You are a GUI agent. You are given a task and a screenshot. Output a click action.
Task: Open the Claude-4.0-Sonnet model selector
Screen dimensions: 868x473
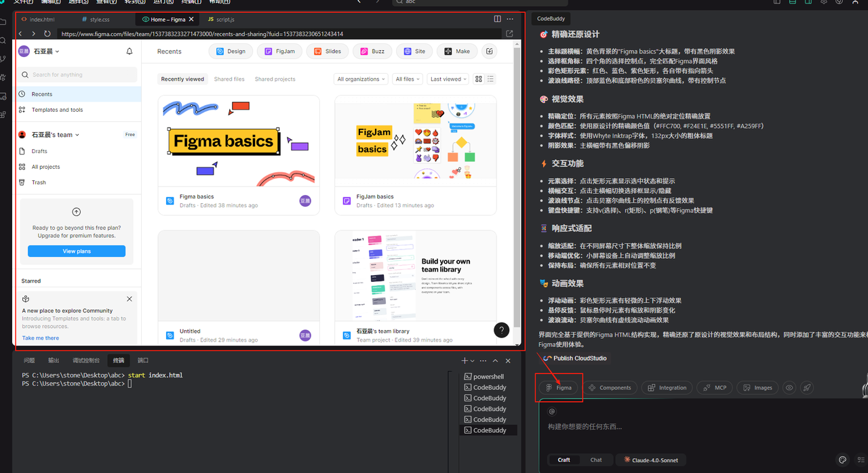point(650,459)
